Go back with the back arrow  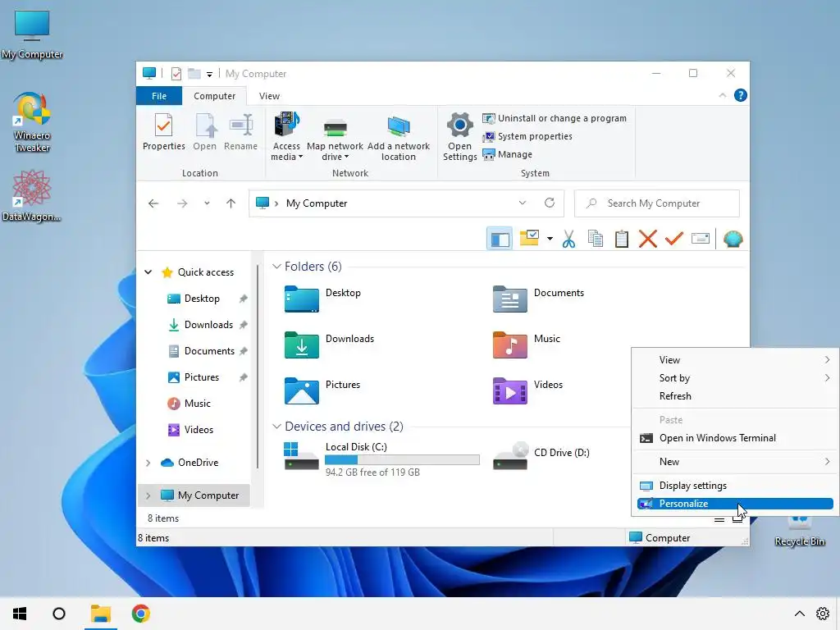pyautogui.click(x=153, y=203)
